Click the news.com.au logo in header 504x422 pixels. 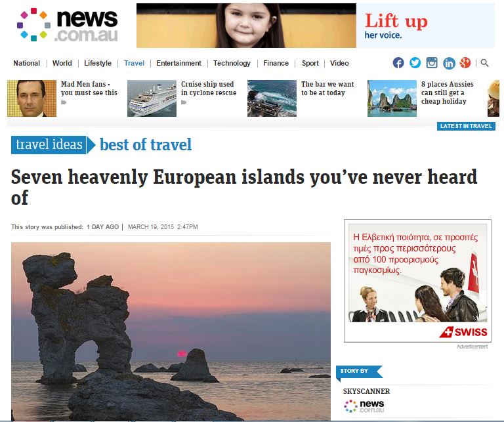[67, 25]
